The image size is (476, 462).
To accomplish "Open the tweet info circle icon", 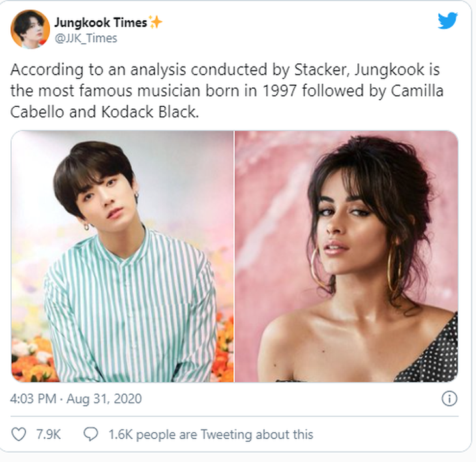I will click(x=449, y=399).
